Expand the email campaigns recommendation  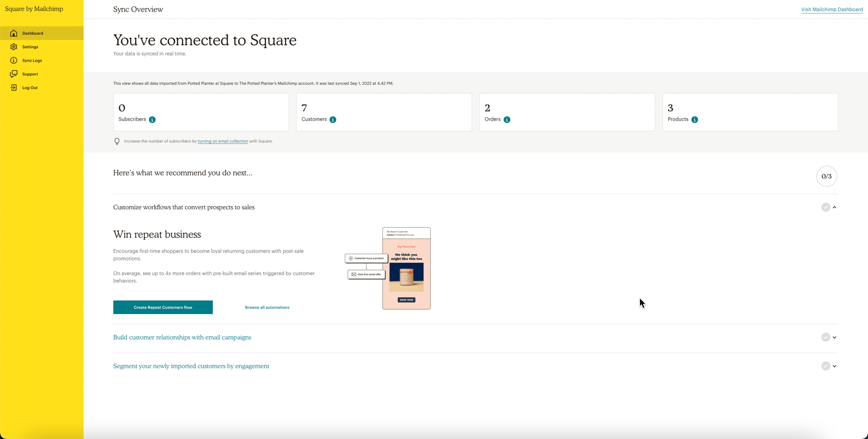point(834,337)
